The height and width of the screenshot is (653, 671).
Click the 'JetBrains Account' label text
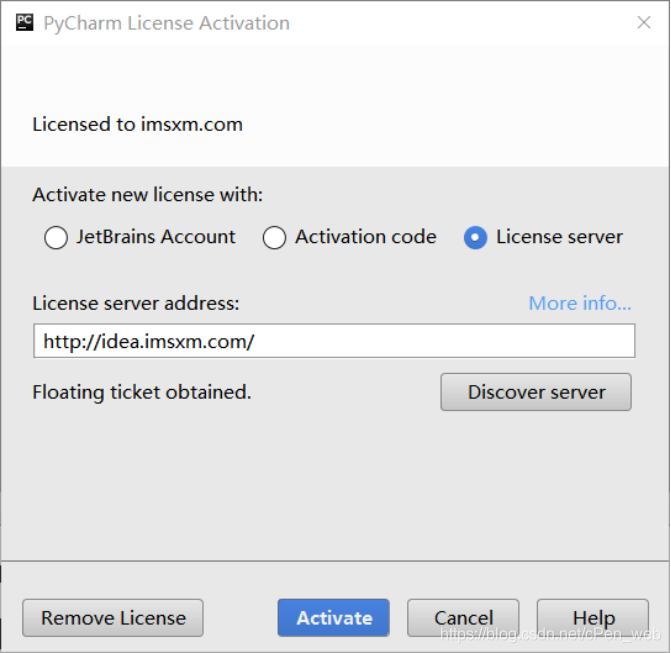pos(156,237)
